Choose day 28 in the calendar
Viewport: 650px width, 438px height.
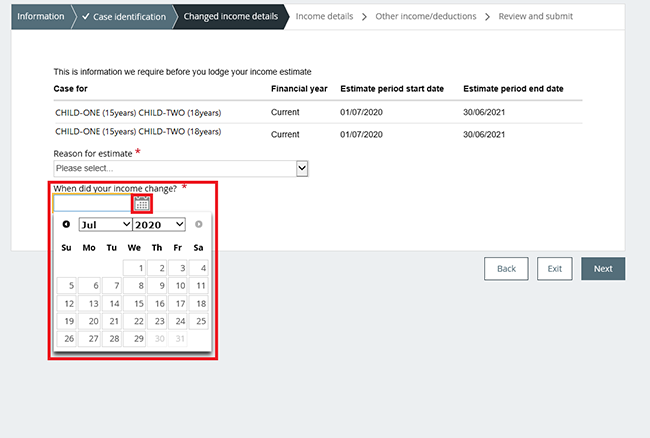pos(111,339)
